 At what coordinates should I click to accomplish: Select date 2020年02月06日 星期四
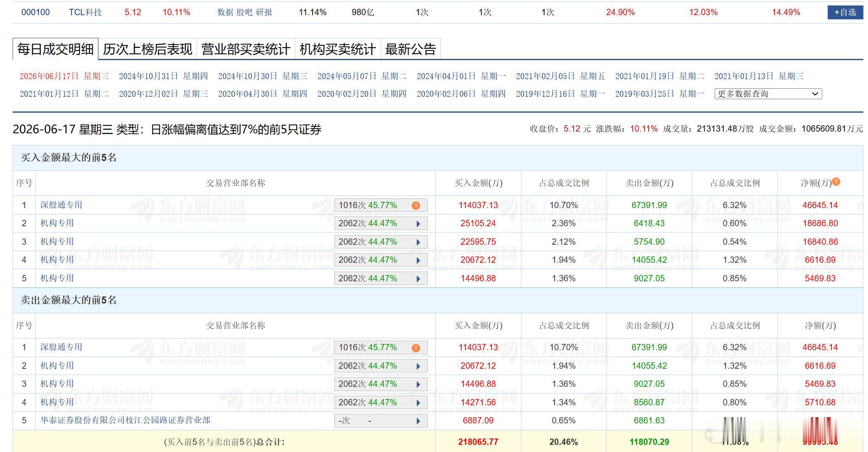461,94
